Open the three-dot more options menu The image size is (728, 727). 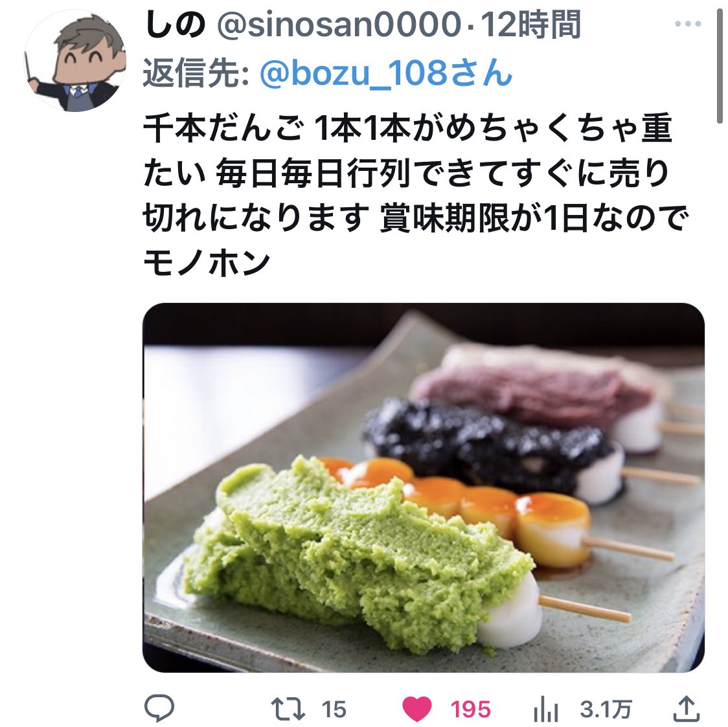pyautogui.click(x=688, y=24)
